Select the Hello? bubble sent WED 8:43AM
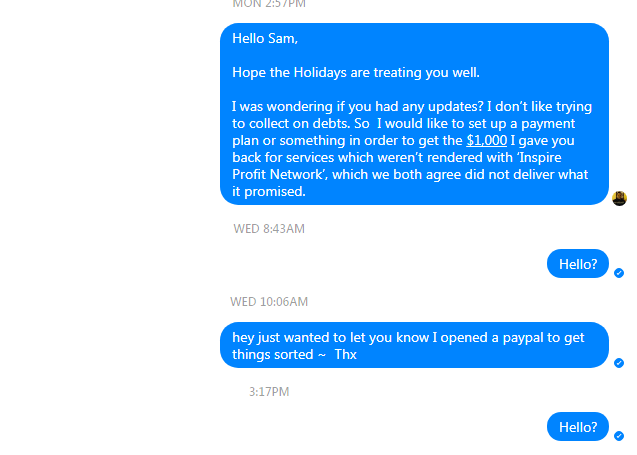This screenshot has width=637, height=455. click(578, 264)
